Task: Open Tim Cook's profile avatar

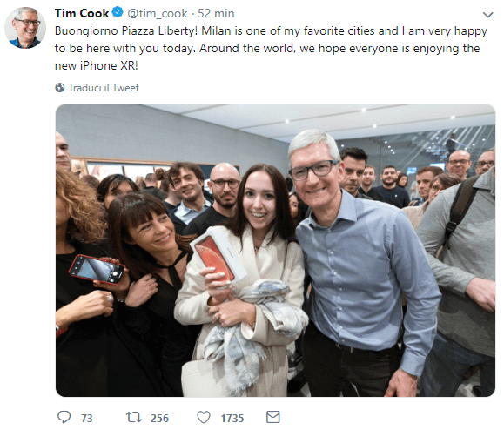Action: [25, 28]
